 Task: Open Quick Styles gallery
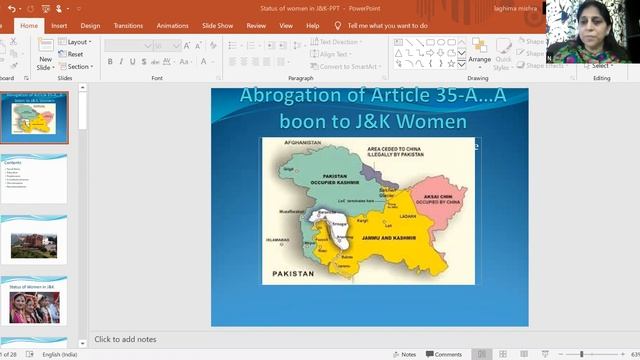pyautogui.click(x=503, y=54)
